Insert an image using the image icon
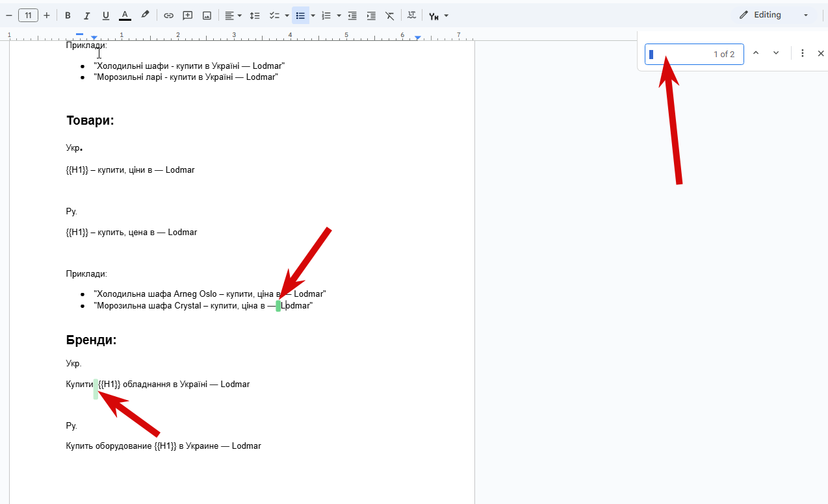This screenshot has height=504, width=828. 207,15
